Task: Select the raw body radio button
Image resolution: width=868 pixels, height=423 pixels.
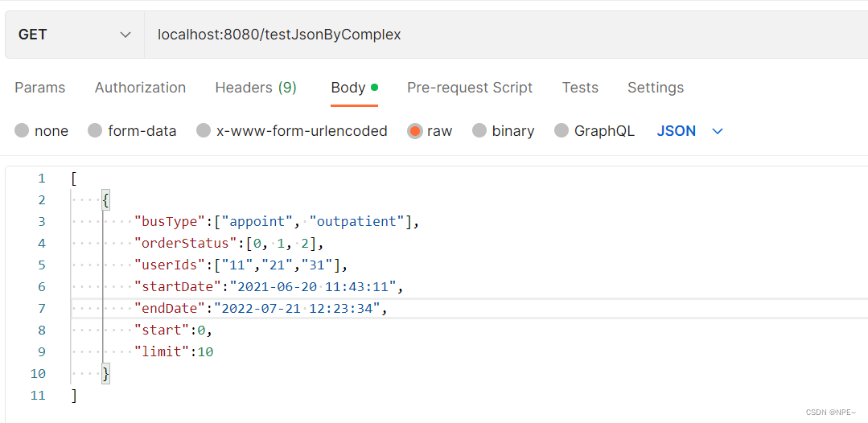Action: pos(415,131)
